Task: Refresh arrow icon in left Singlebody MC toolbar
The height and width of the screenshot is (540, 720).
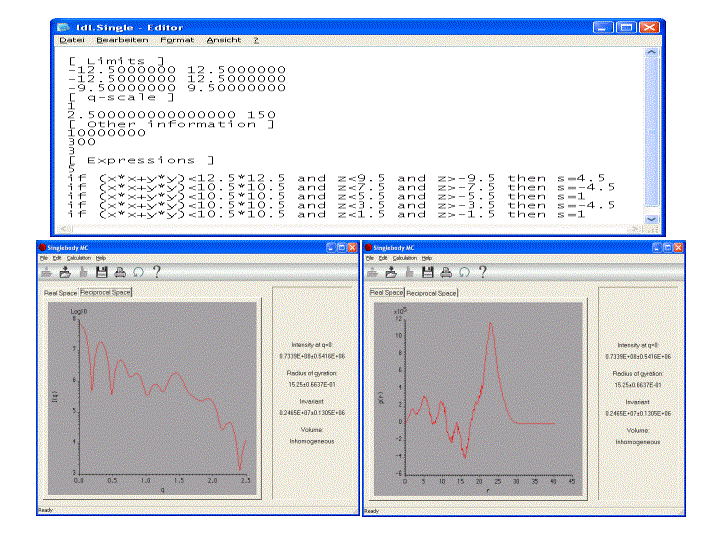Action: pyautogui.click(x=138, y=272)
